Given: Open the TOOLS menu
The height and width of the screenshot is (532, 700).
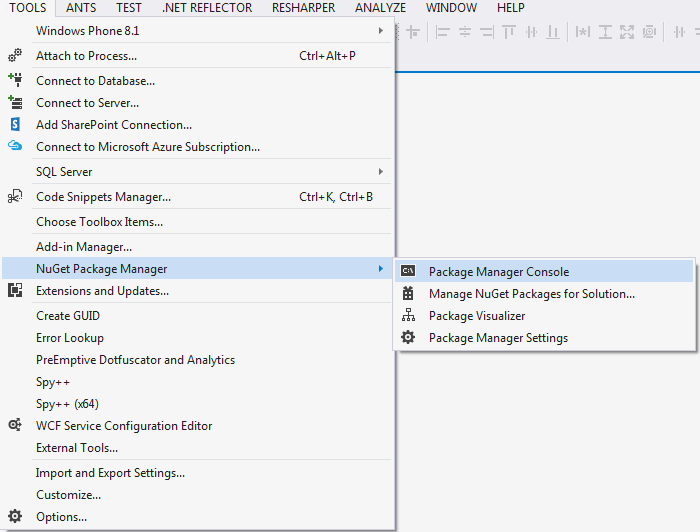Looking at the screenshot, I should pos(28,8).
